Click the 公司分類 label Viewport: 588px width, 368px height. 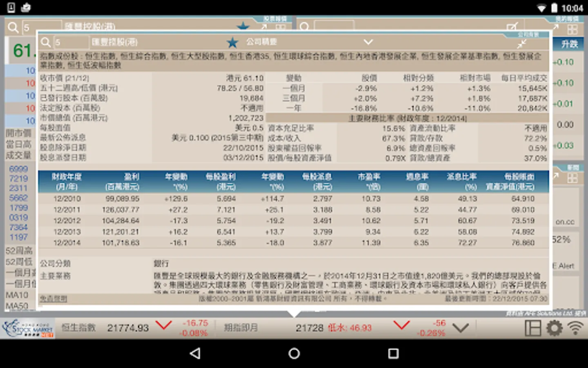pos(55,263)
